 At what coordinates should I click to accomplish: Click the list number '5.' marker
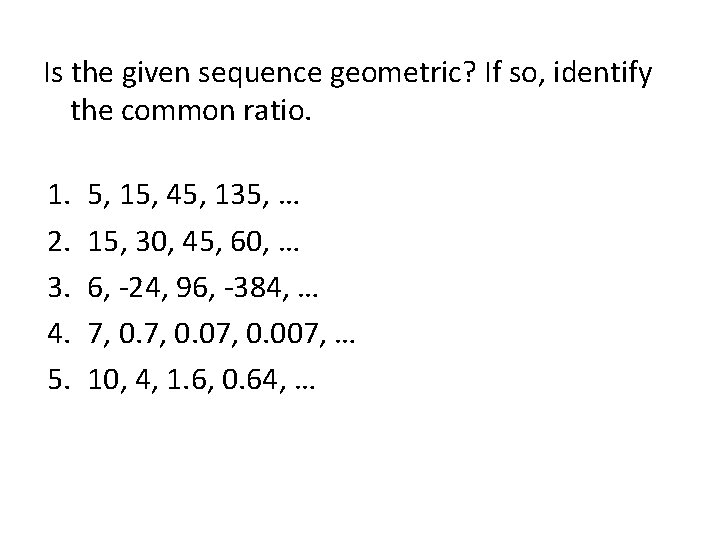[59, 380]
